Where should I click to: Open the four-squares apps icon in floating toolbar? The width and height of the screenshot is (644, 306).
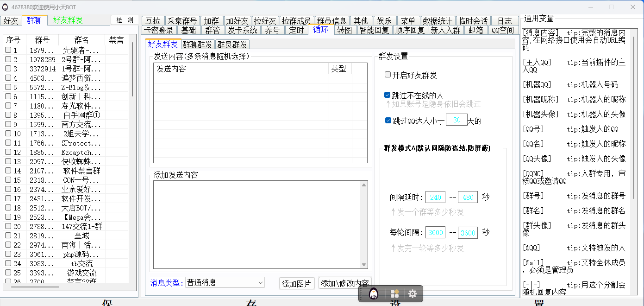[x=394, y=294]
